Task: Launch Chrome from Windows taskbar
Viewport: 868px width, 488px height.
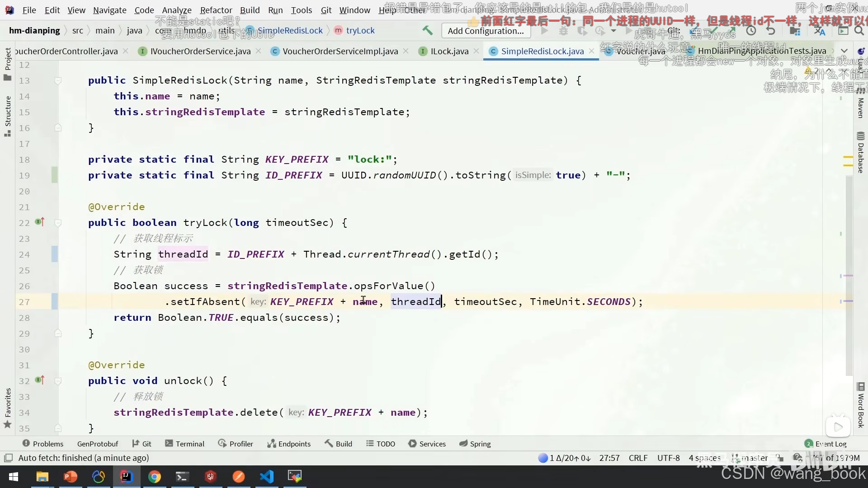Action: tap(155, 476)
